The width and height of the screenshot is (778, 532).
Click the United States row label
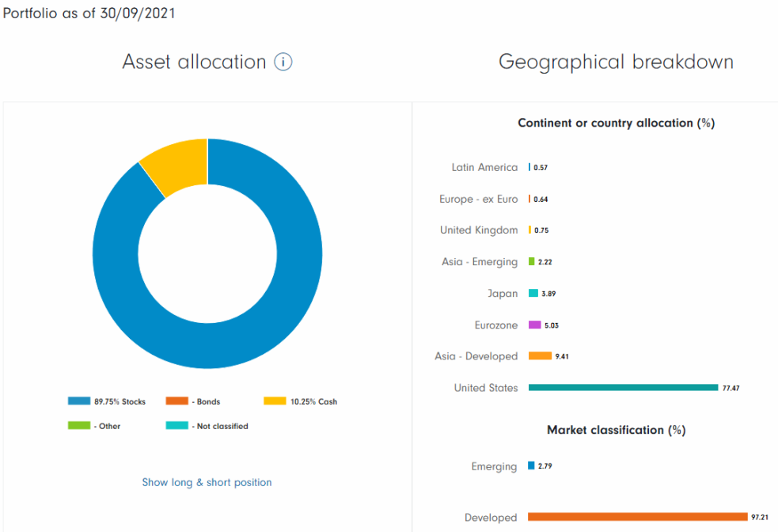[x=486, y=388]
